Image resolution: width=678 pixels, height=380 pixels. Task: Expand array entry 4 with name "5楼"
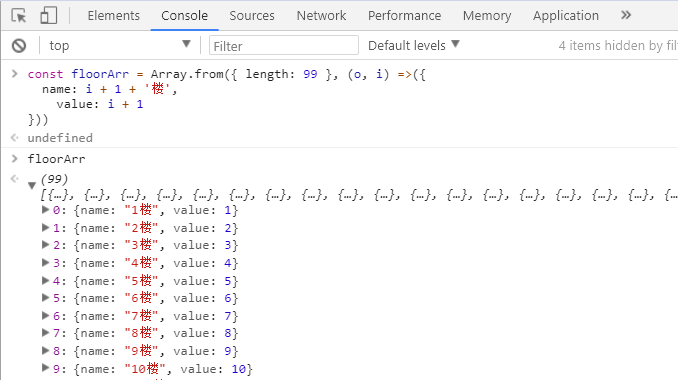(x=45, y=281)
